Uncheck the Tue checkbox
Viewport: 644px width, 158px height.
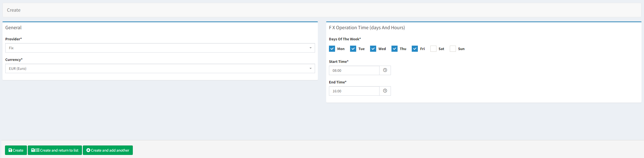point(353,49)
